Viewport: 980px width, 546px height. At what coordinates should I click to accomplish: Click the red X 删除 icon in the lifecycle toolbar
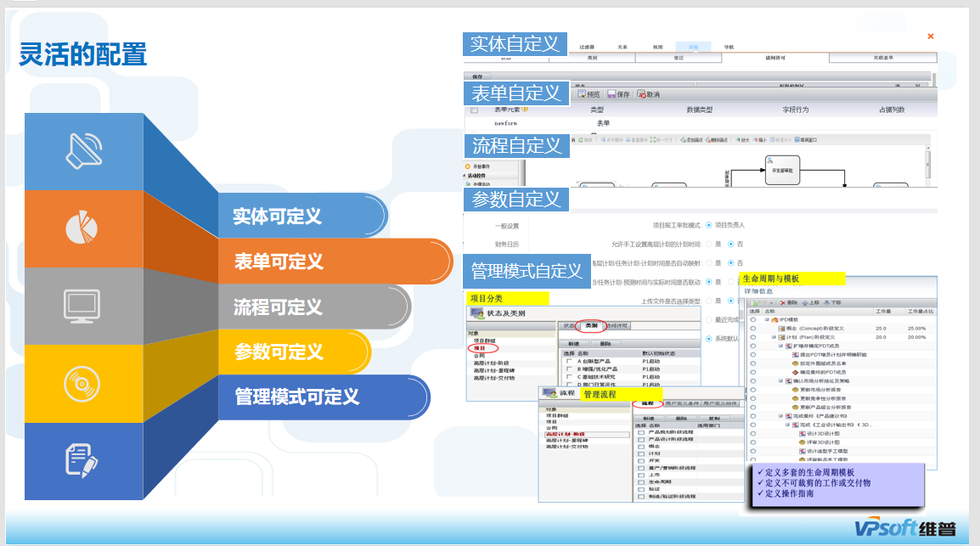coord(782,302)
